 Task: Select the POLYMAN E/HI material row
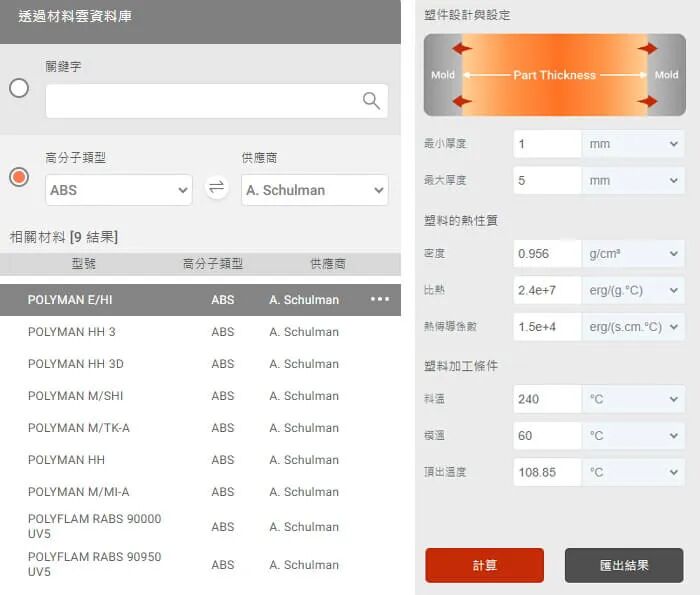200,300
